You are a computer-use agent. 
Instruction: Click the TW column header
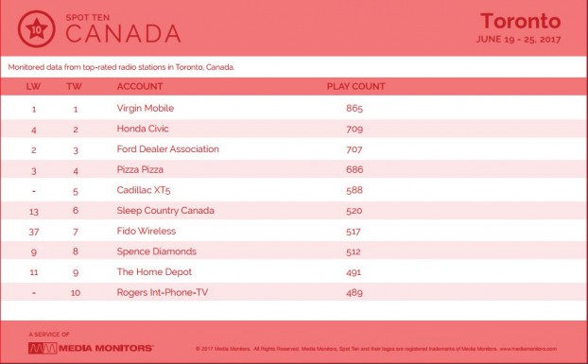coord(75,87)
